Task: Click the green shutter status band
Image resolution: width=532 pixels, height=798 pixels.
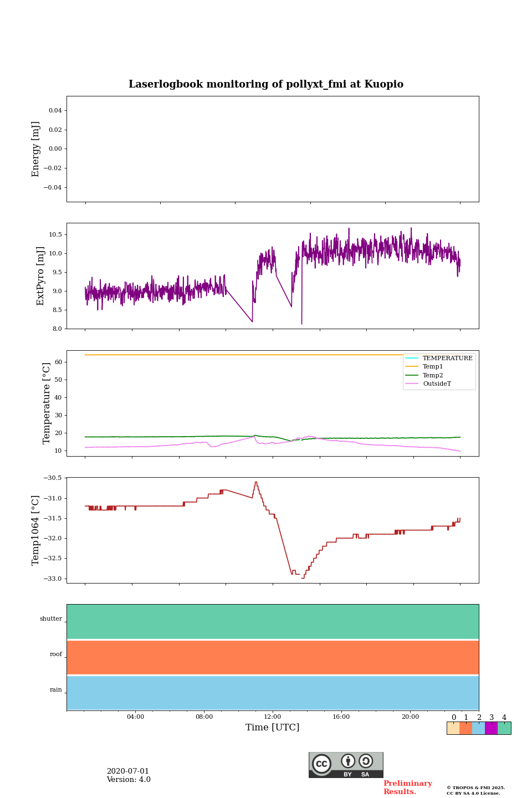Action: coord(273,621)
